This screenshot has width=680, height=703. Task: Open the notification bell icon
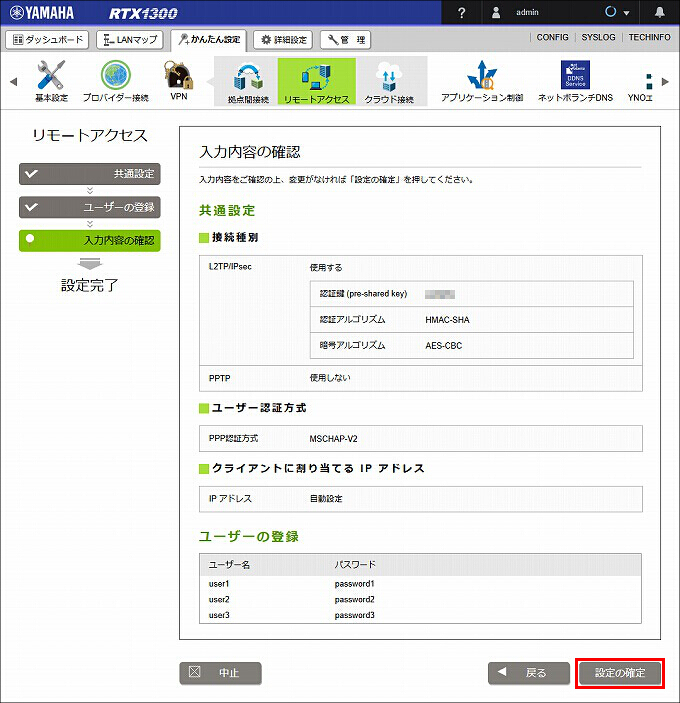(659, 12)
